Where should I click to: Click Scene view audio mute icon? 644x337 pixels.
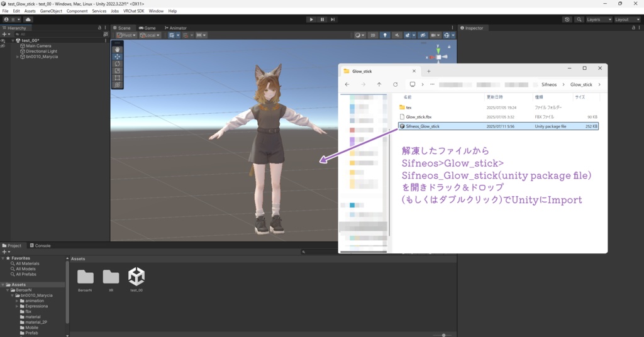397,35
